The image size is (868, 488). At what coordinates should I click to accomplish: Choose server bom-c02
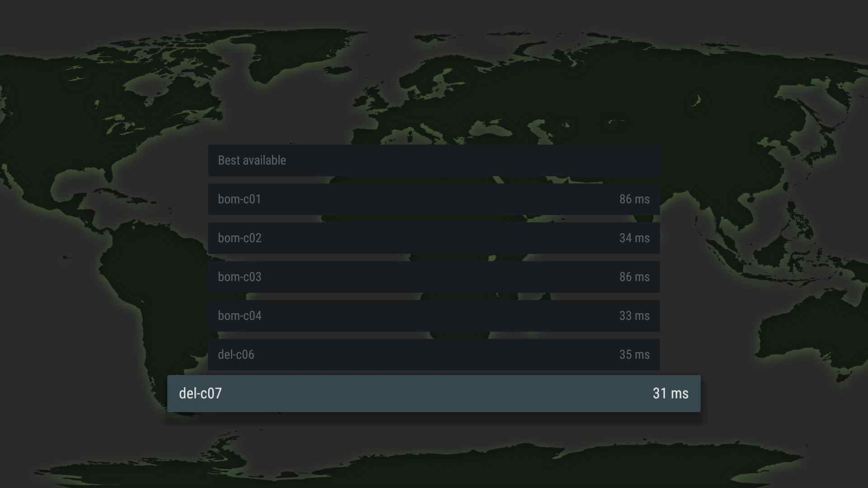(x=434, y=238)
